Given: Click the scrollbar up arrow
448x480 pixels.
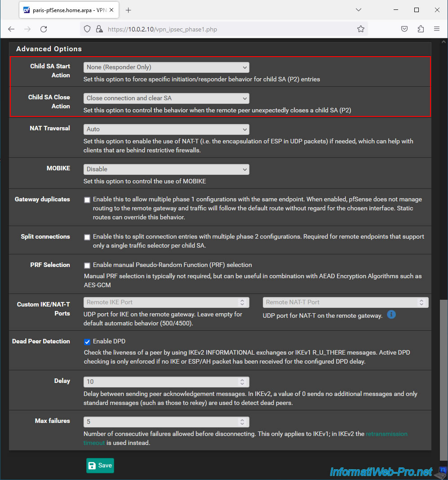Looking at the screenshot, I should [444, 42].
